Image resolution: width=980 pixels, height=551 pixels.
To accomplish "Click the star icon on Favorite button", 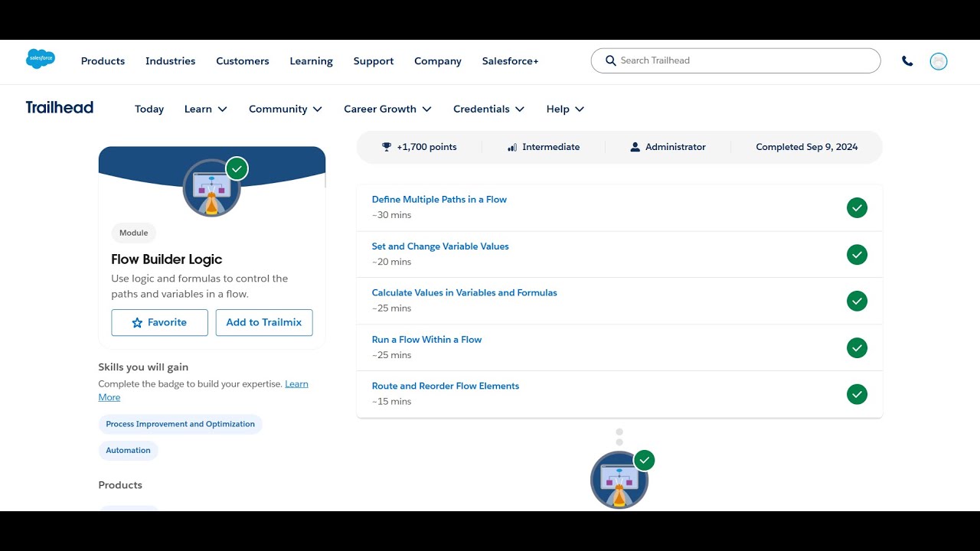I will 137,323.
